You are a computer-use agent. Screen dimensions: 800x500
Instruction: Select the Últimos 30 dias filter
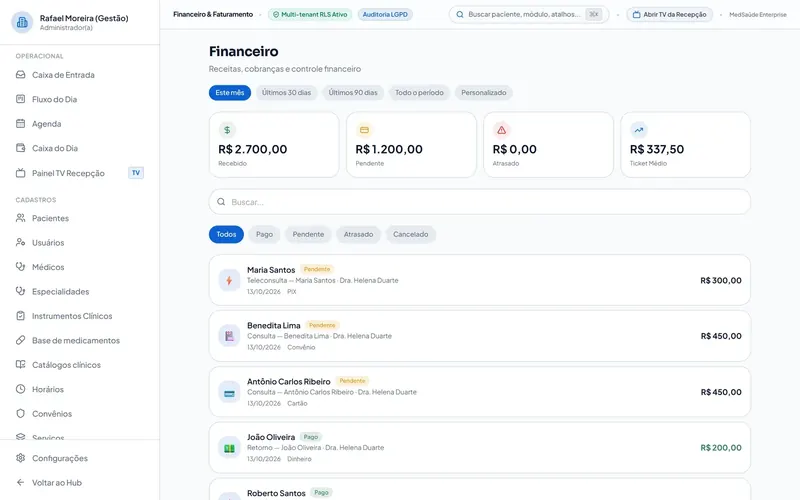click(x=286, y=92)
